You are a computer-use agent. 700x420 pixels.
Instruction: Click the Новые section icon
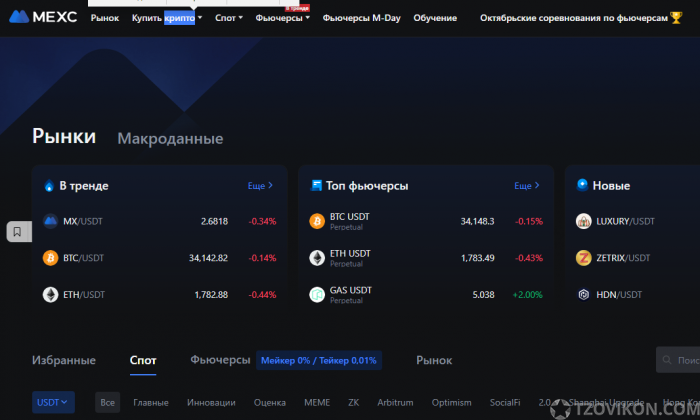point(582,185)
